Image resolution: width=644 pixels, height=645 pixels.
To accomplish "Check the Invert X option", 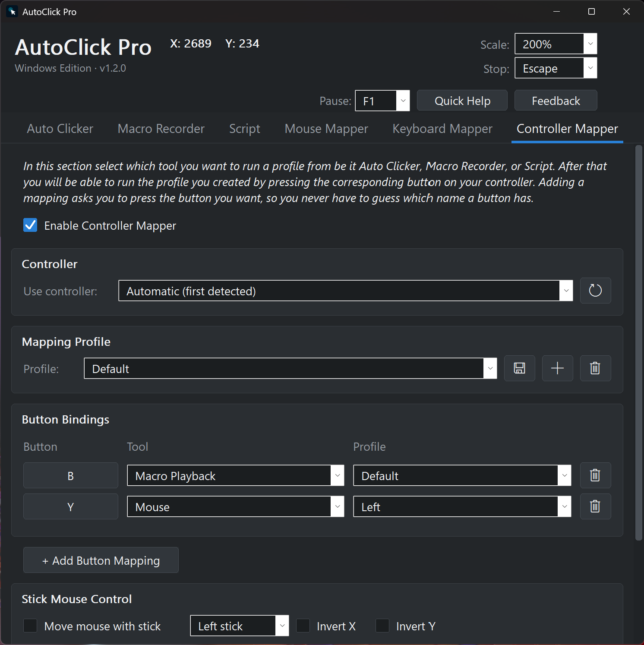I will coord(303,626).
